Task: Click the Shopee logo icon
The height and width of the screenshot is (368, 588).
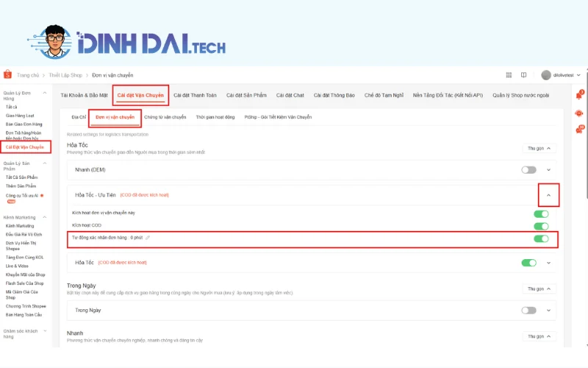Action: pos(7,74)
